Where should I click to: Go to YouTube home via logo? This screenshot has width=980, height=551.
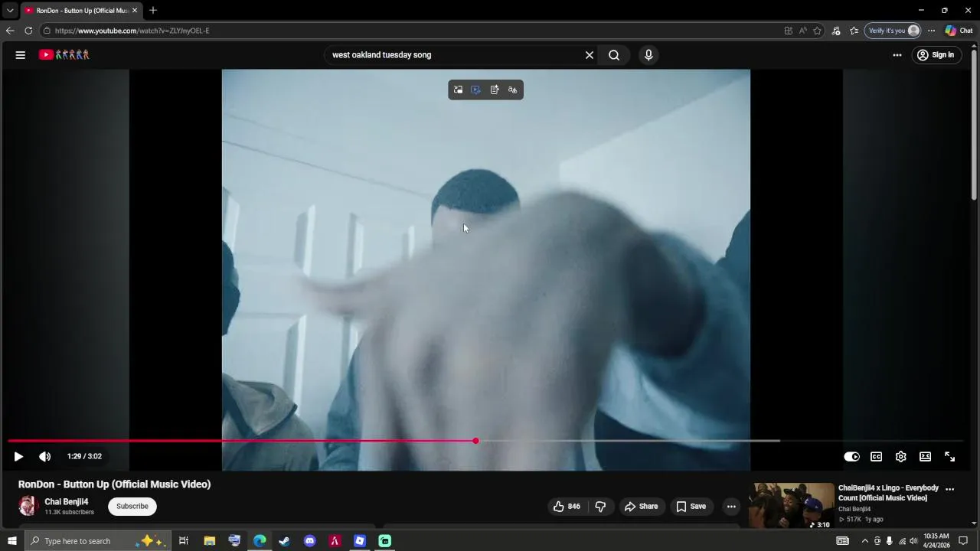[64, 54]
